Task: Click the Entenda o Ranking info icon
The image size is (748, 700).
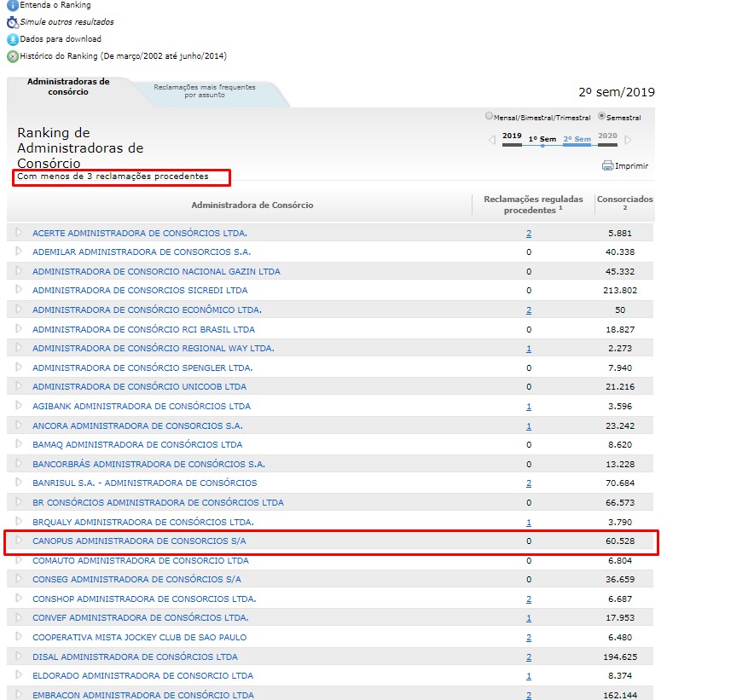Action: pos(12,5)
